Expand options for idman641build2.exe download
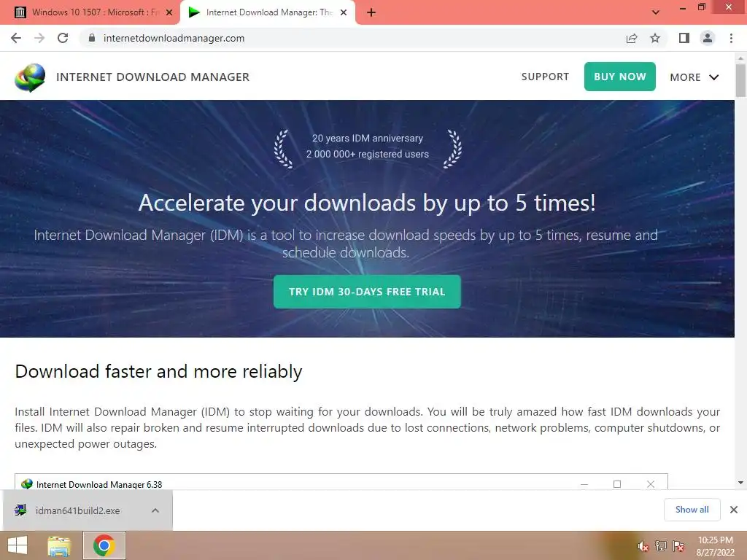 tap(155, 510)
